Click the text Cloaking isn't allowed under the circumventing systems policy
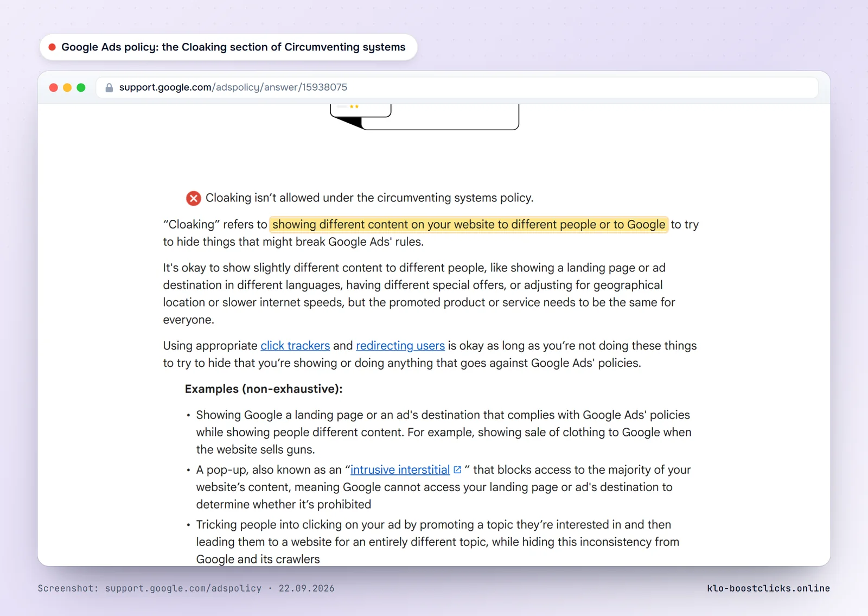868x616 pixels. click(x=369, y=198)
